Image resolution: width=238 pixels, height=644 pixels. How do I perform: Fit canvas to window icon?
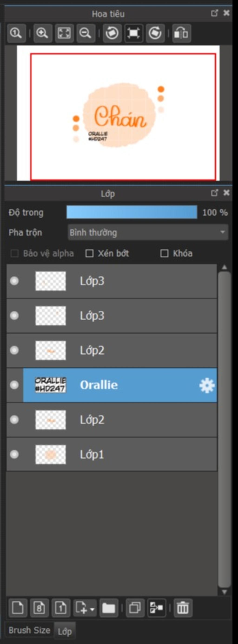[x=64, y=33]
